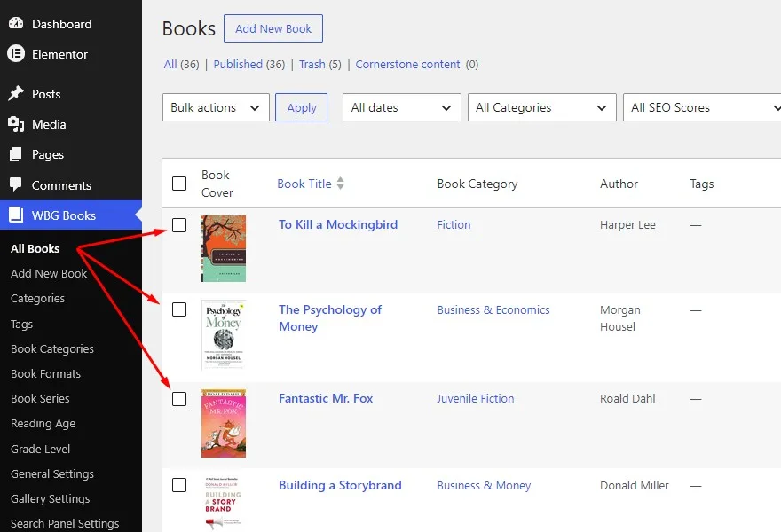Click To Kill a Mockingbird cover thumbnail
Screen dimensions: 781x532
tap(224, 249)
